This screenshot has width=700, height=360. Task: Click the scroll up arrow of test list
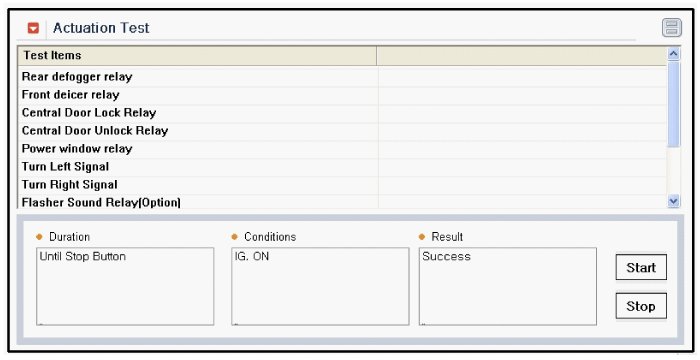(x=673, y=54)
